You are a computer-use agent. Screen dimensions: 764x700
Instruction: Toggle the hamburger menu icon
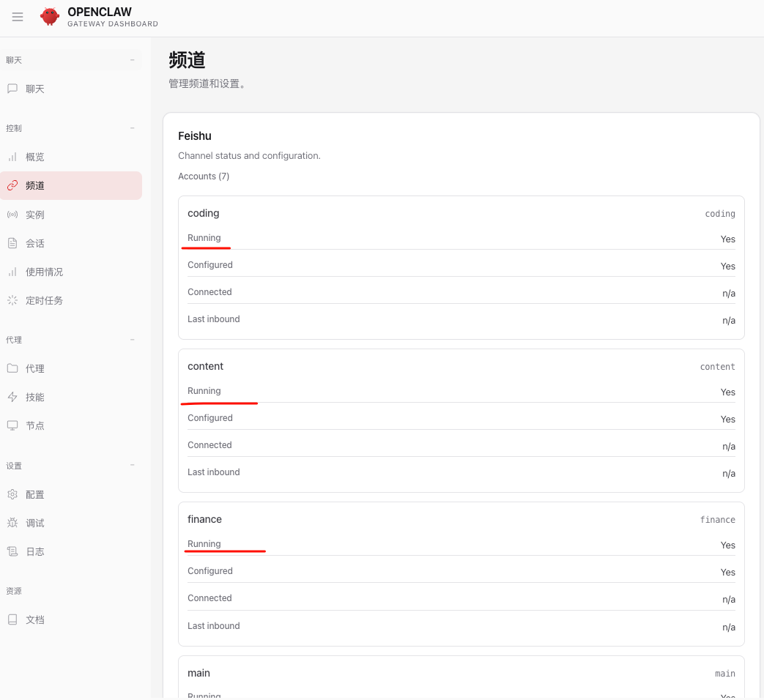pyautogui.click(x=18, y=17)
